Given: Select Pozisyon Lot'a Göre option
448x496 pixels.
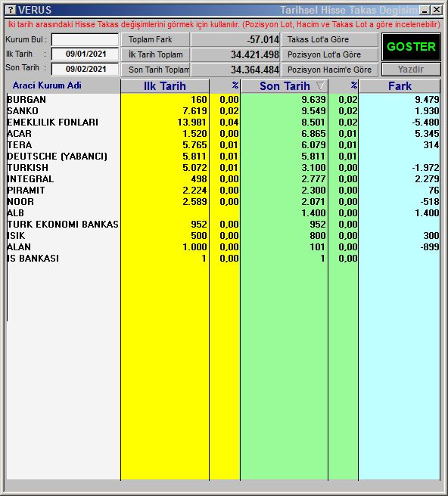Looking at the screenshot, I should 330,54.
